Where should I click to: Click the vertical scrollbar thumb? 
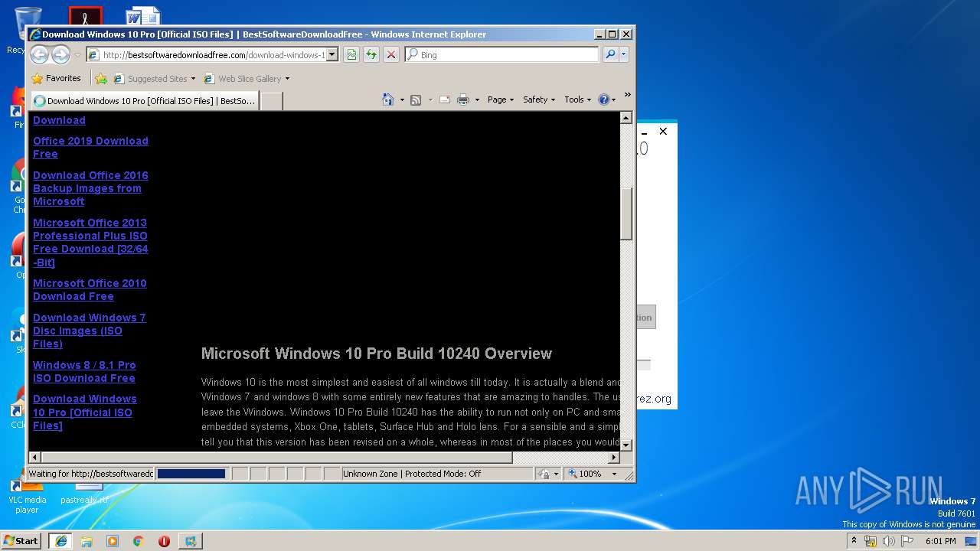point(626,214)
